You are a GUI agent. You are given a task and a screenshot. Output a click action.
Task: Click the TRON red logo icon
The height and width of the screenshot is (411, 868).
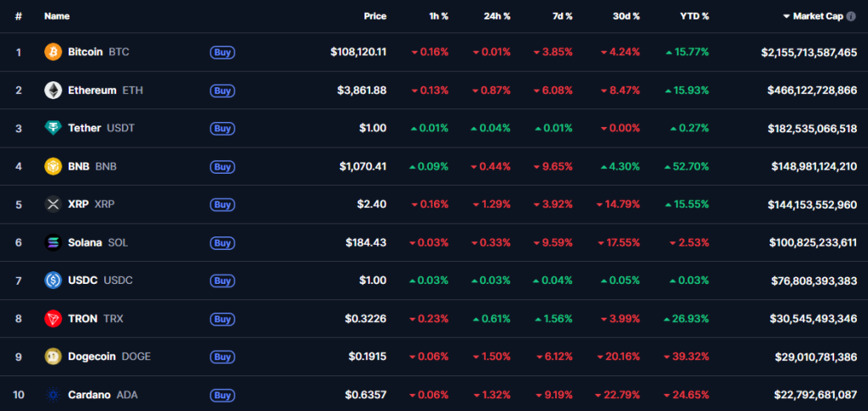(x=53, y=319)
